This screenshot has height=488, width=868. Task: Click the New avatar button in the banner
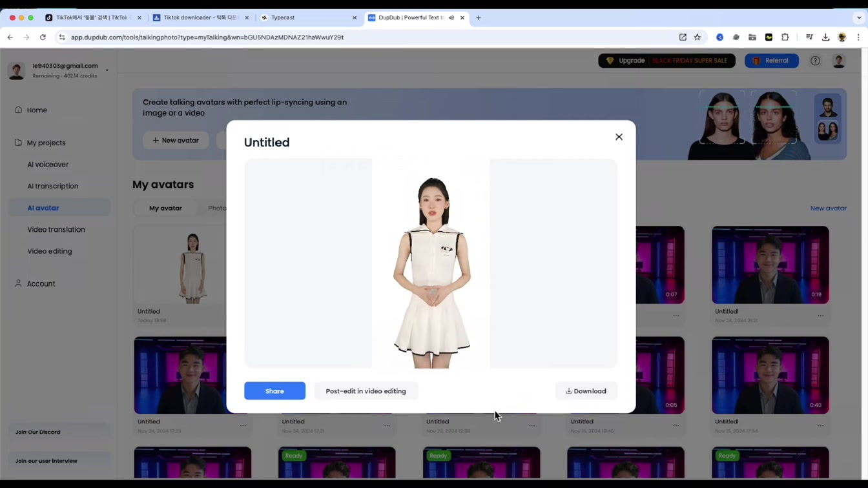(176, 140)
